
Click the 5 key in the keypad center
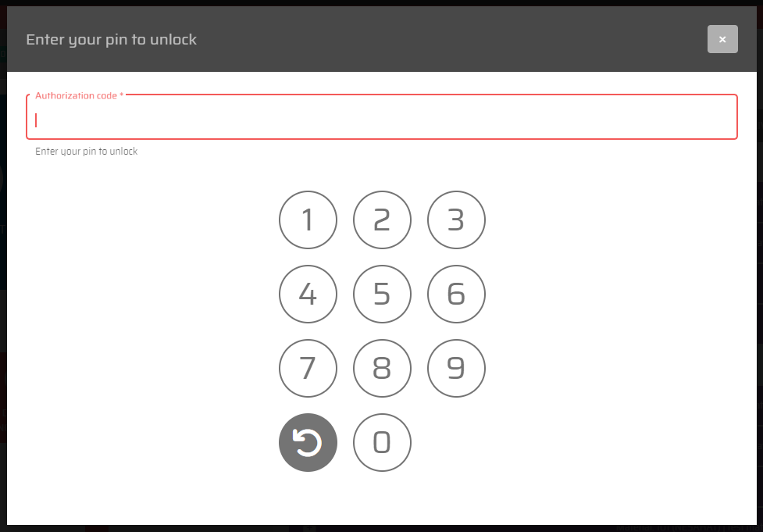(382, 294)
